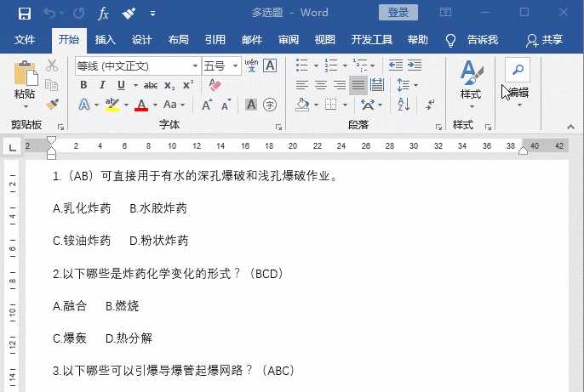Click the text effects A icon
This screenshot has width=584, height=392.
point(84,105)
